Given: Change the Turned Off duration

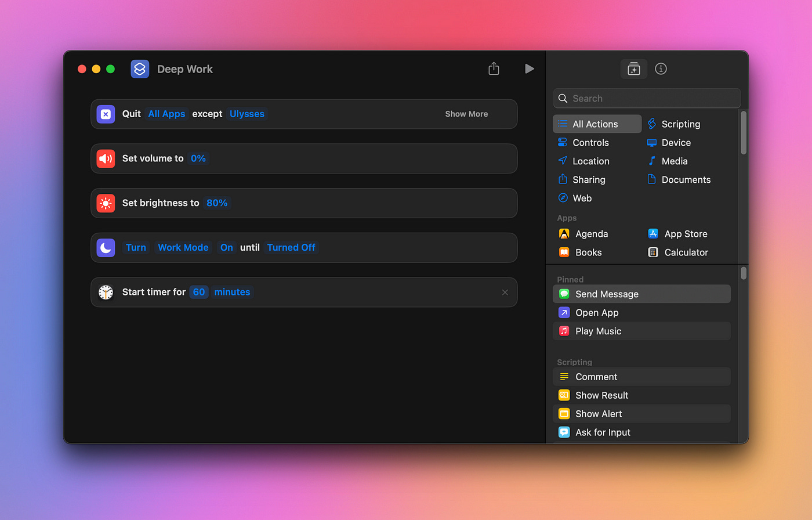Looking at the screenshot, I should [291, 248].
